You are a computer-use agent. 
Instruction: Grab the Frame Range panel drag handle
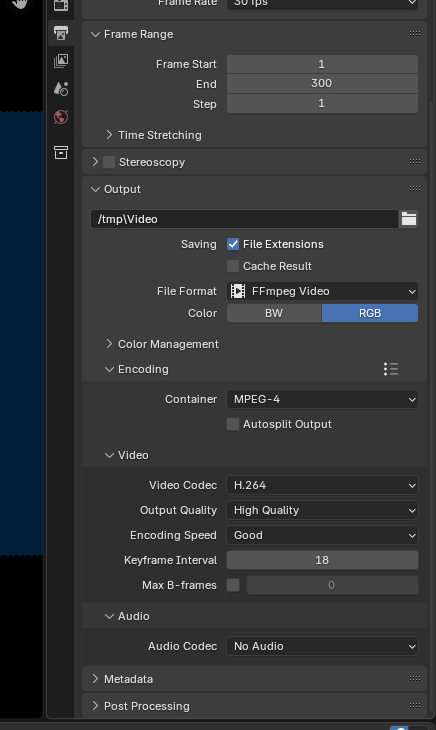point(415,34)
